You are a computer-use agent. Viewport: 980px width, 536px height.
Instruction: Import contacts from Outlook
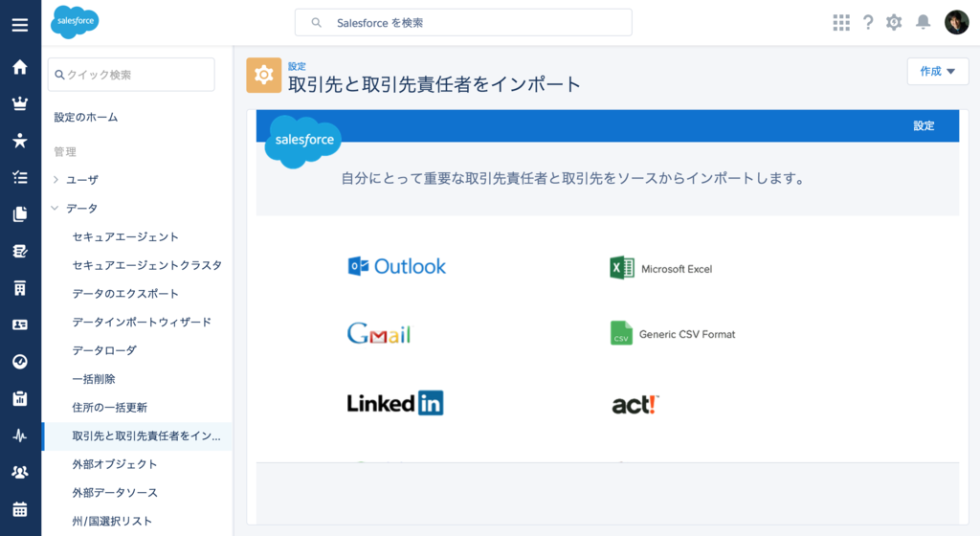[397, 266]
